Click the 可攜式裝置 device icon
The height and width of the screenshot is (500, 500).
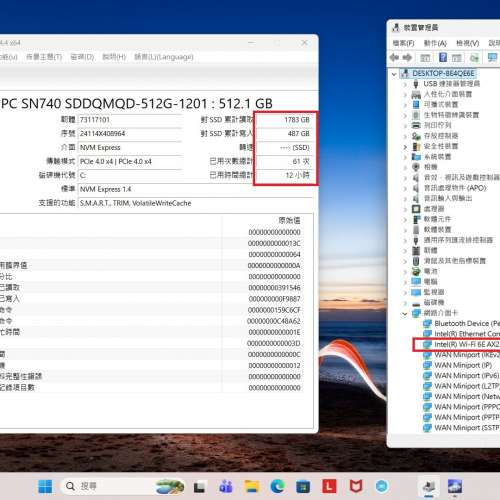click(x=416, y=105)
